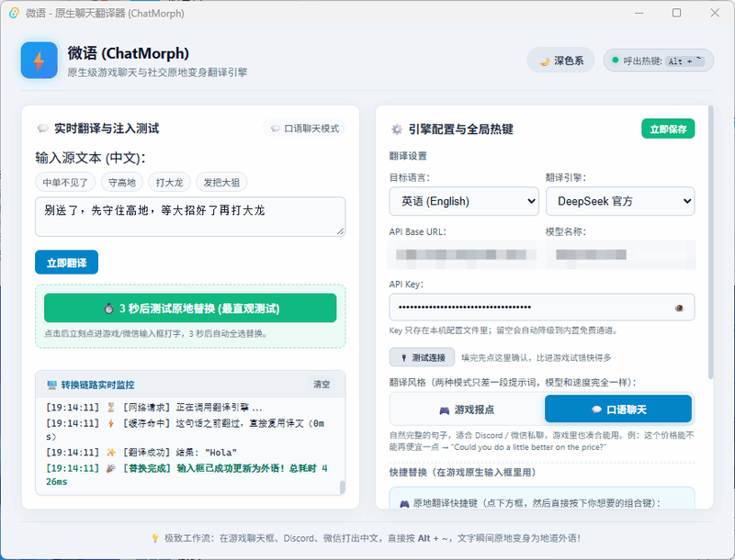This screenshot has width=735, height=560.
Task: Click the stopwatch icon on the test button
Action: point(108,308)
